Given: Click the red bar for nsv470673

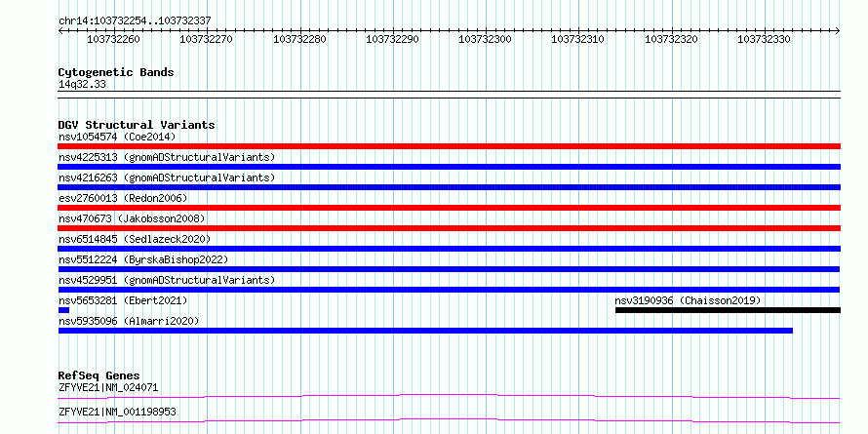Looking at the screenshot, I should coord(450,228).
